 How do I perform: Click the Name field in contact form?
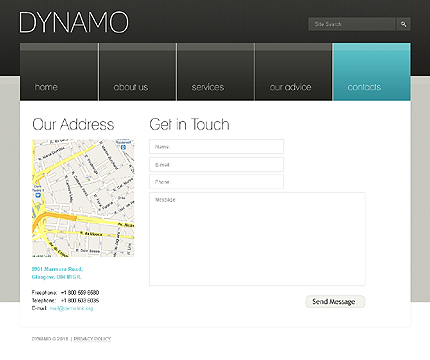coord(216,147)
